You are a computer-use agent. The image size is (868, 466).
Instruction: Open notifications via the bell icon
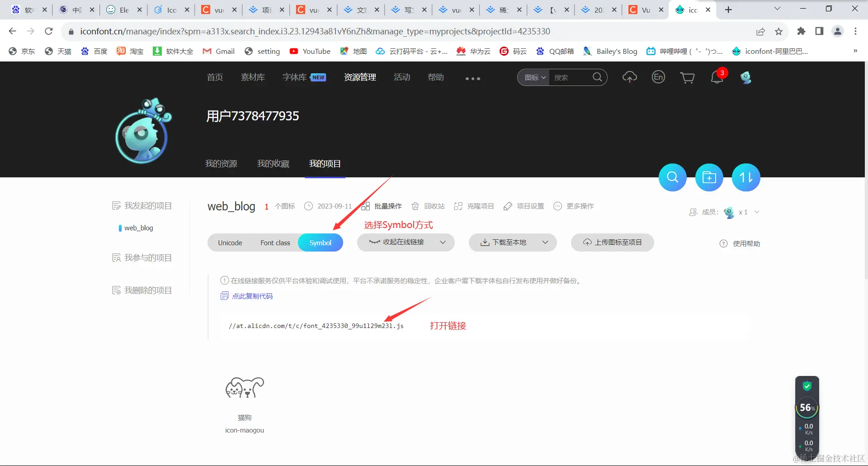pos(717,77)
